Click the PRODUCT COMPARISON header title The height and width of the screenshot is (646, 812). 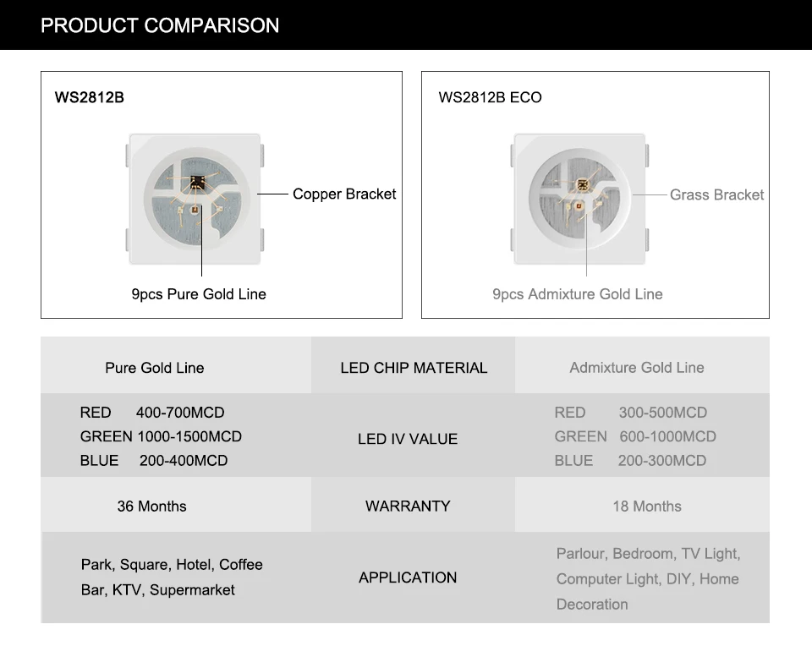[160, 25]
